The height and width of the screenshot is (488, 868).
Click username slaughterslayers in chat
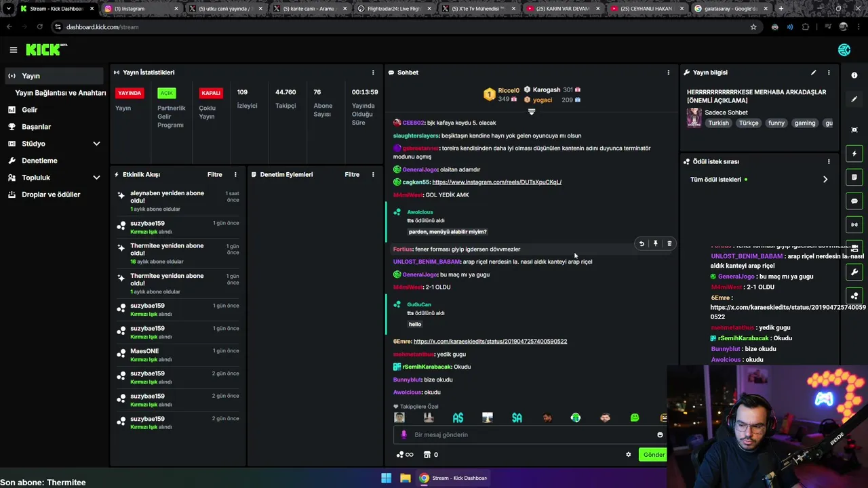point(416,136)
